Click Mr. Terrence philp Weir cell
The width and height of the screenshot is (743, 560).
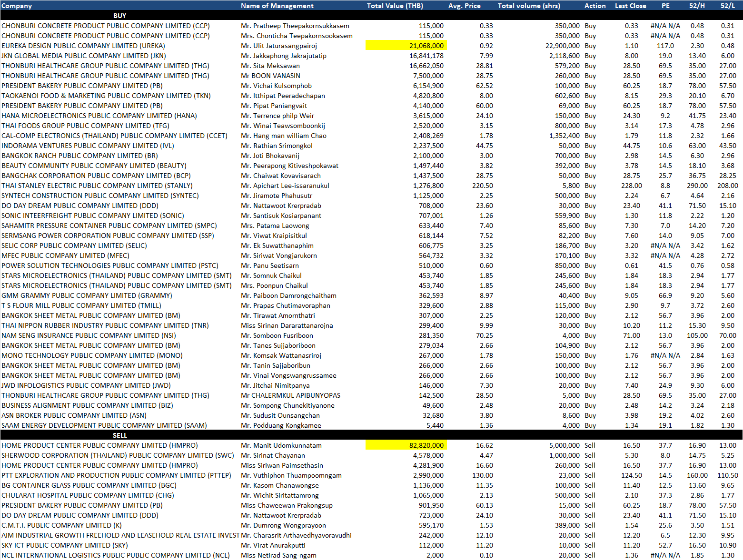277,116
